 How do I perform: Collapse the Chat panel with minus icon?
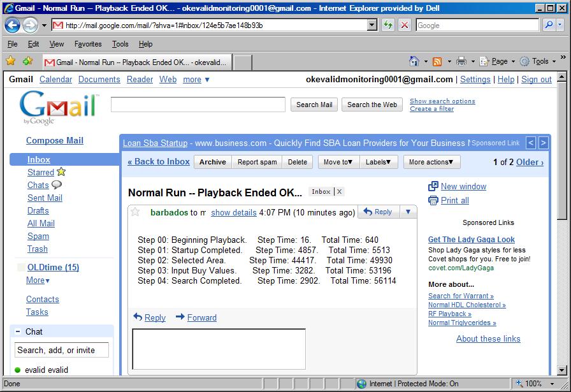(x=17, y=331)
